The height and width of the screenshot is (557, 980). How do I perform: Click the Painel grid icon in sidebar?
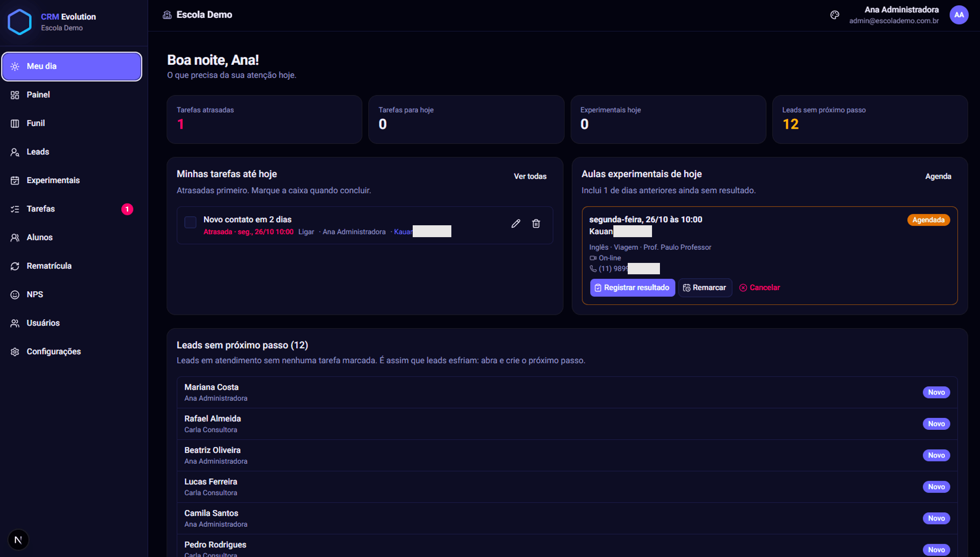click(15, 95)
